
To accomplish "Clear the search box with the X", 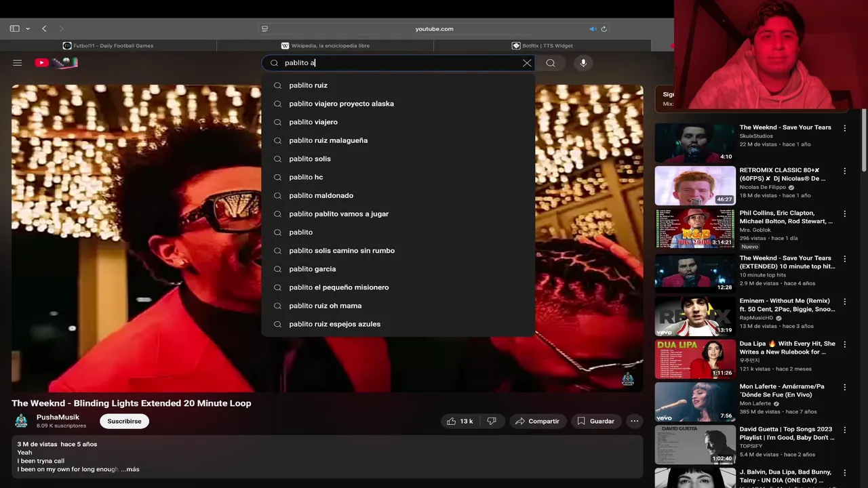I will [x=527, y=63].
